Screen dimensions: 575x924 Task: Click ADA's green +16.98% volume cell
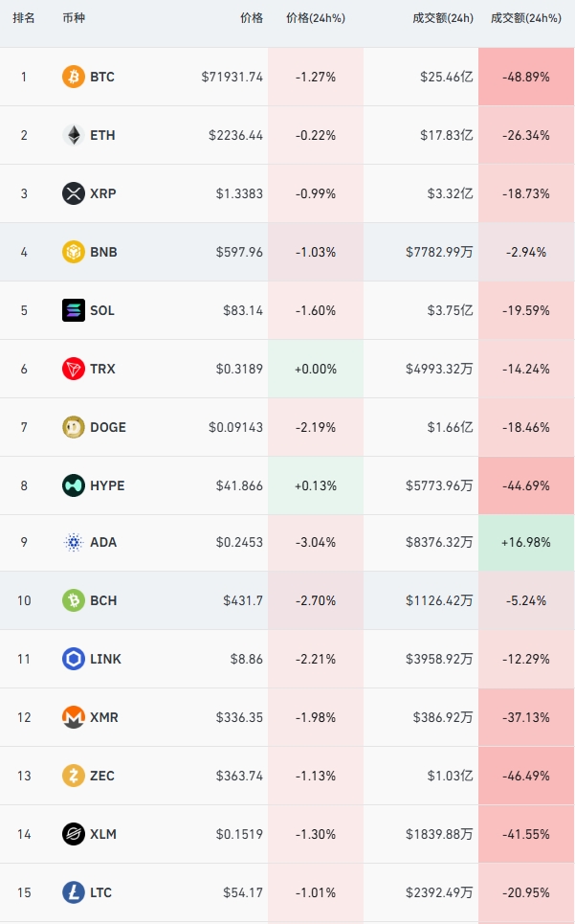click(526, 542)
